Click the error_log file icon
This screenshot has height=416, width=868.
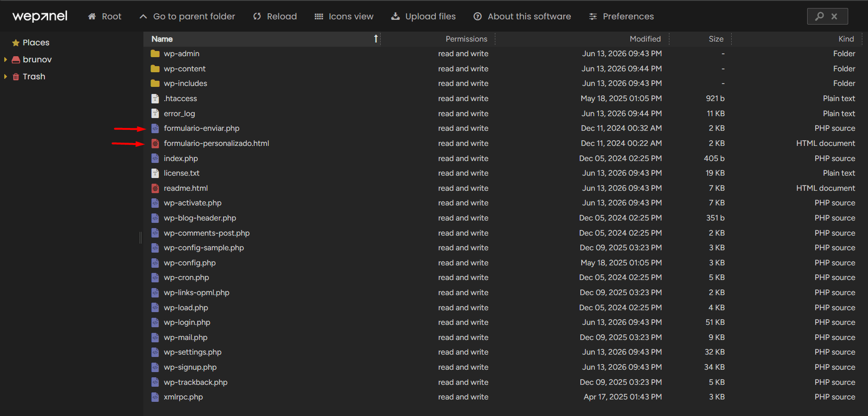[x=155, y=113]
